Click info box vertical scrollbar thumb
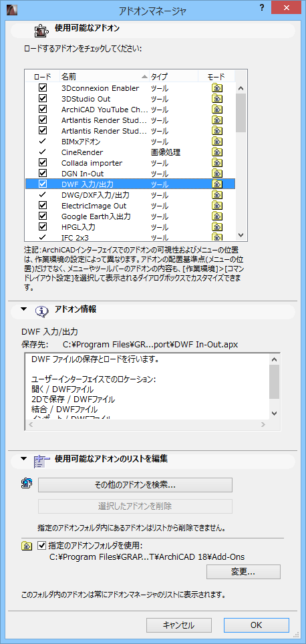This screenshot has width=306, height=644. [x=275, y=382]
